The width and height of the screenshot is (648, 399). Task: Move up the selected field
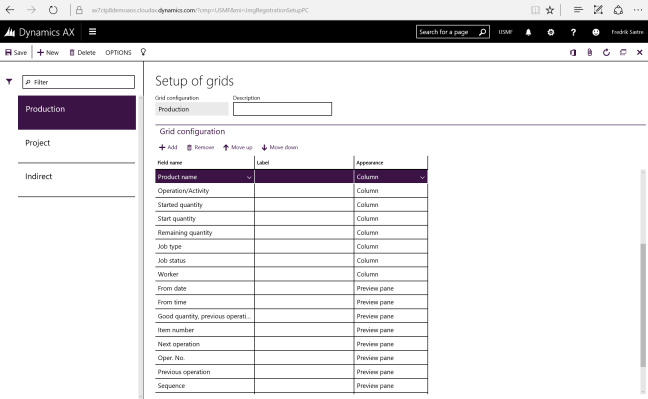tap(238, 147)
